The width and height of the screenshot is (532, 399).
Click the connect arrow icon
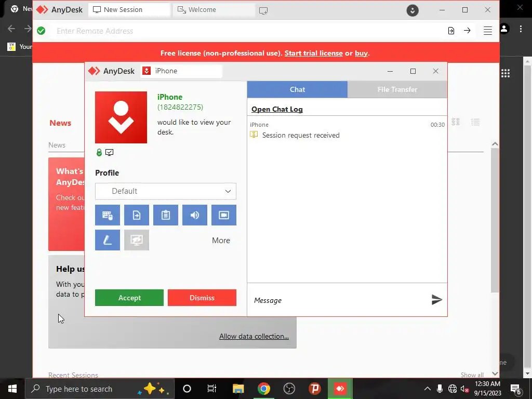(x=467, y=31)
